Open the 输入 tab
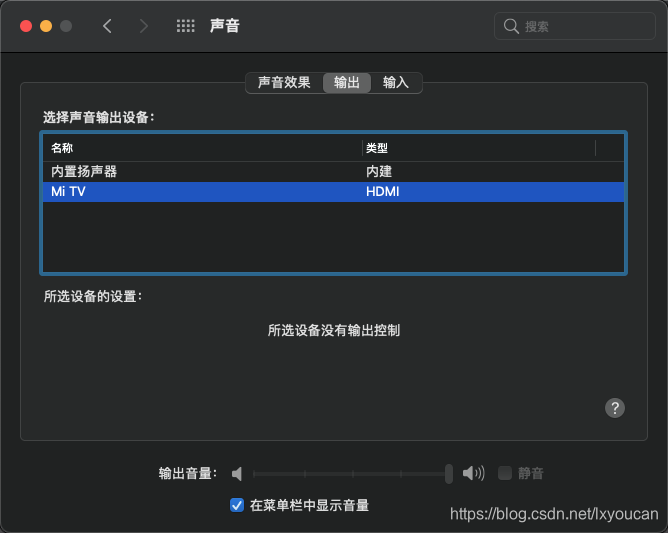Viewport: 668px width, 533px height. (x=396, y=82)
